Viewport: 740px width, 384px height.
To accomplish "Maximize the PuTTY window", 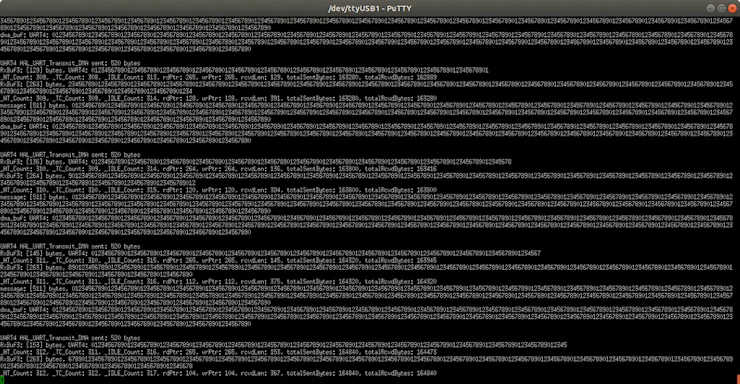I will [x=722, y=8].
